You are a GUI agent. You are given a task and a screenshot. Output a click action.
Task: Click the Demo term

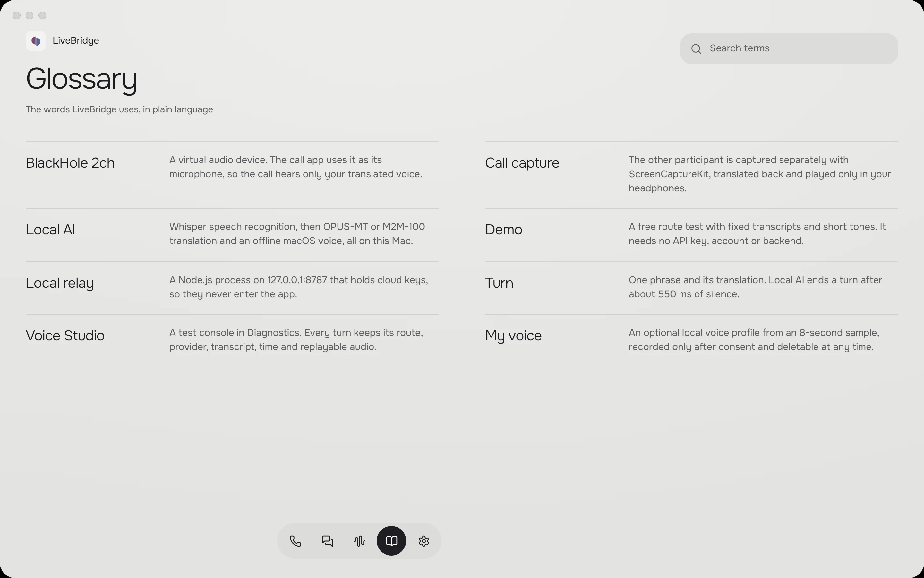pos(504,230)
